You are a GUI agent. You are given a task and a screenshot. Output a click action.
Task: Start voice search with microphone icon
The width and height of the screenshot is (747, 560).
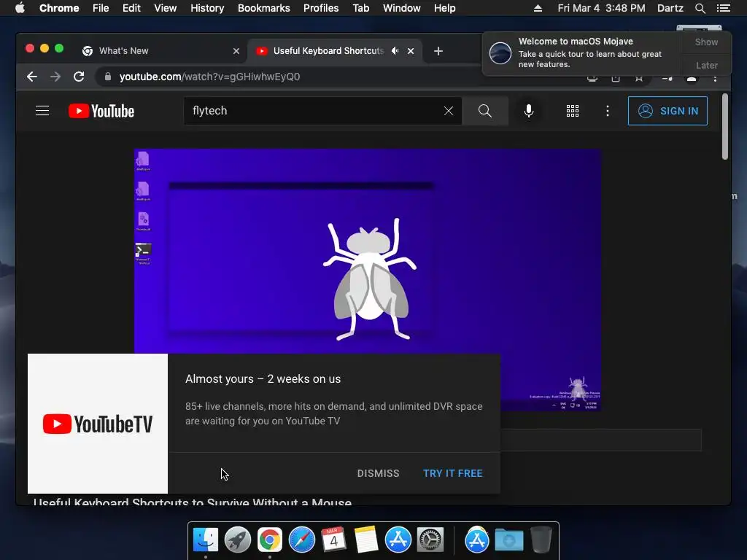pyautogui.click(x=529, y=111)
